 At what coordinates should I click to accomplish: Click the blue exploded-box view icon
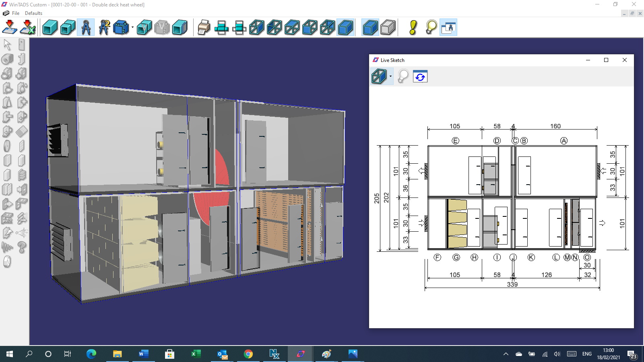point(121,27)
